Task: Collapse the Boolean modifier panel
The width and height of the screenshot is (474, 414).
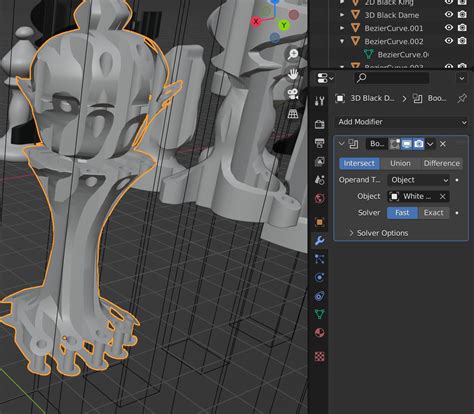Action: click(341, 144)
